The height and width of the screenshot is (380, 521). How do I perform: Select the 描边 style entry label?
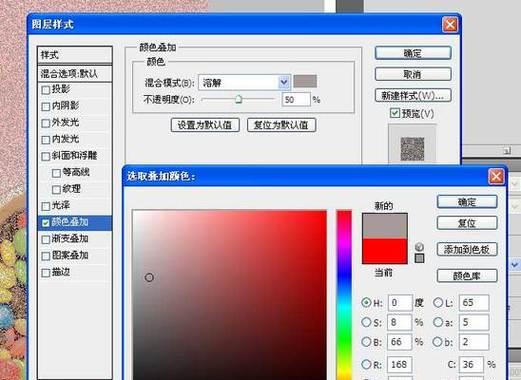click(61, 272)
